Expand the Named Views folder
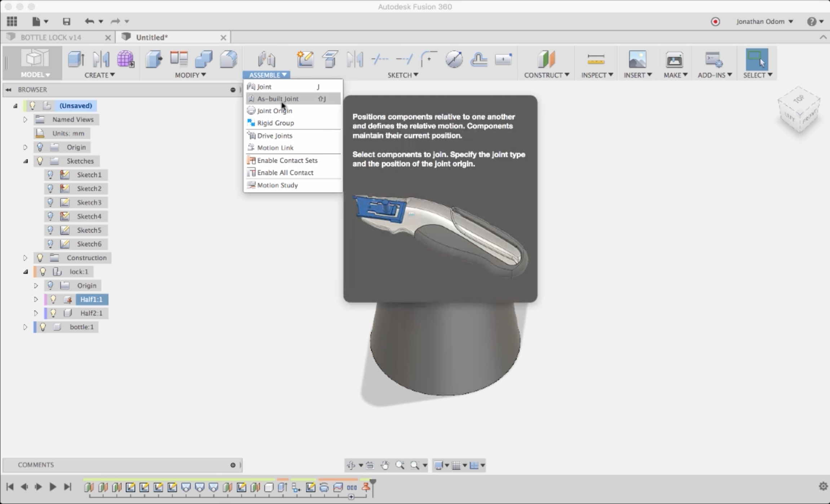Screen dimensions: 830x504 coord(25,119)
